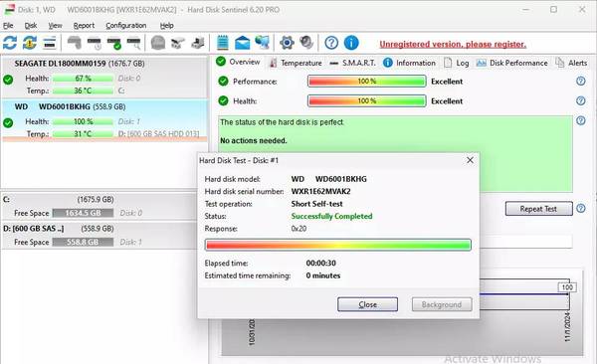Viewport: 597px width, 364px height.
Task: Open the notepad report toolbar icon
Action: coord(222,43)
